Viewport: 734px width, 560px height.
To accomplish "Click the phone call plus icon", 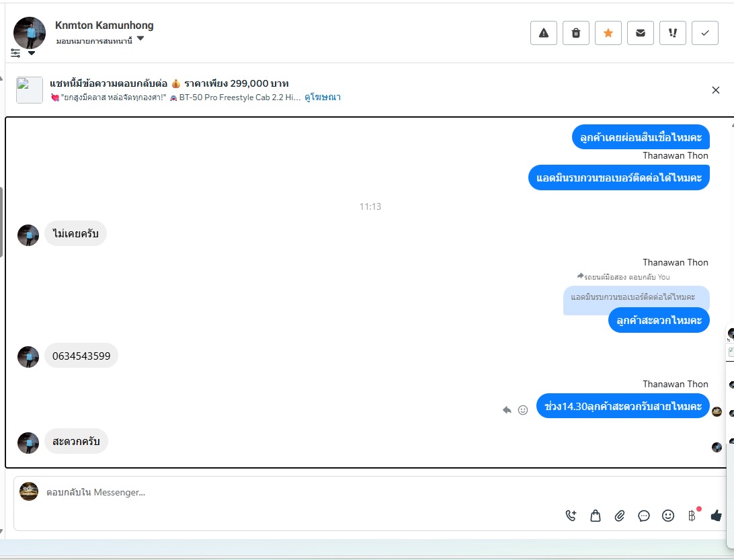I will coord(571,516).
